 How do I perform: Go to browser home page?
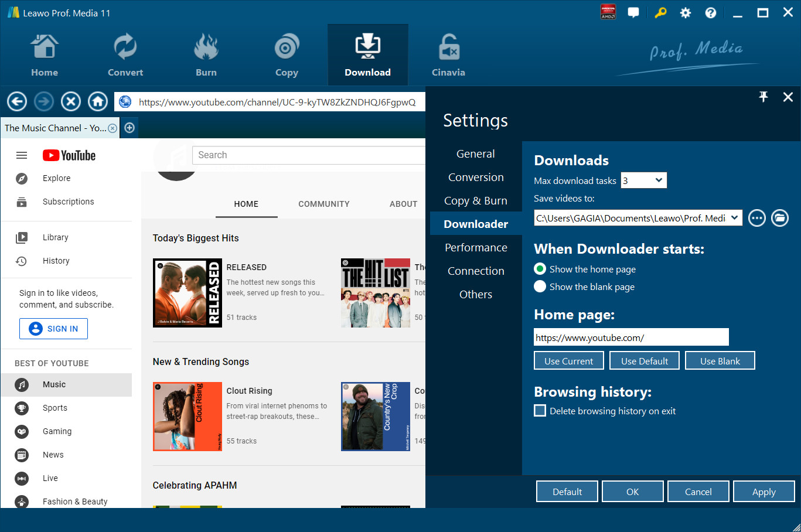point(98,102)
